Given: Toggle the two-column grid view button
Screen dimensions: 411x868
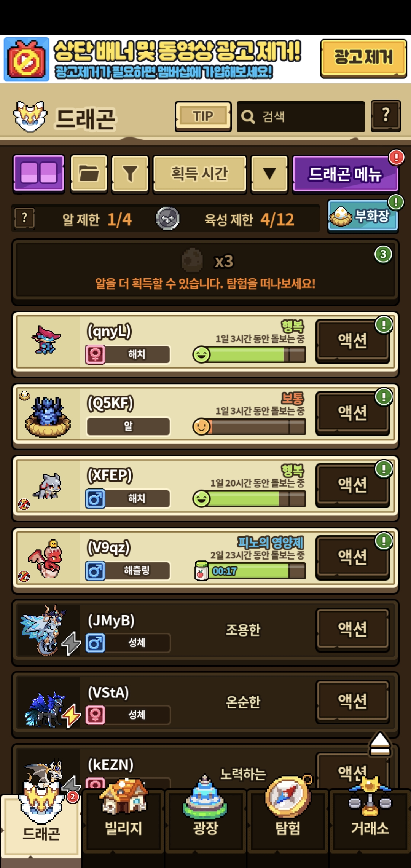Looking at the screenshot, I should (39, 174).
